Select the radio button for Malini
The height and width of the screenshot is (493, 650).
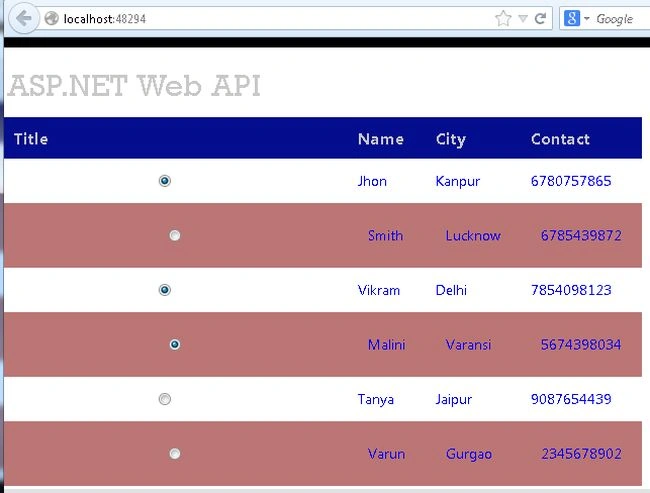tap(175, 345)
